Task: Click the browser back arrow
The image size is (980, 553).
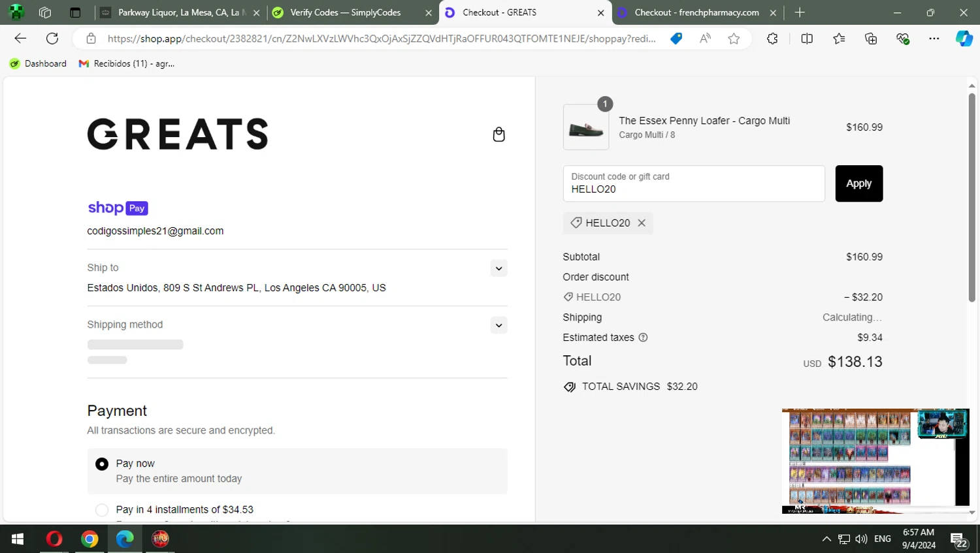Action: pos(20,39)
